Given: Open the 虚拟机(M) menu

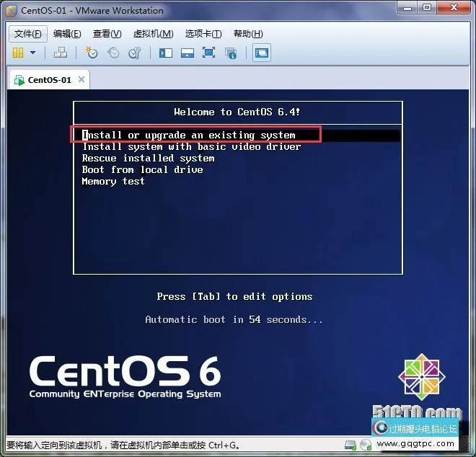Looking at the screenshot, I should 153,34.
